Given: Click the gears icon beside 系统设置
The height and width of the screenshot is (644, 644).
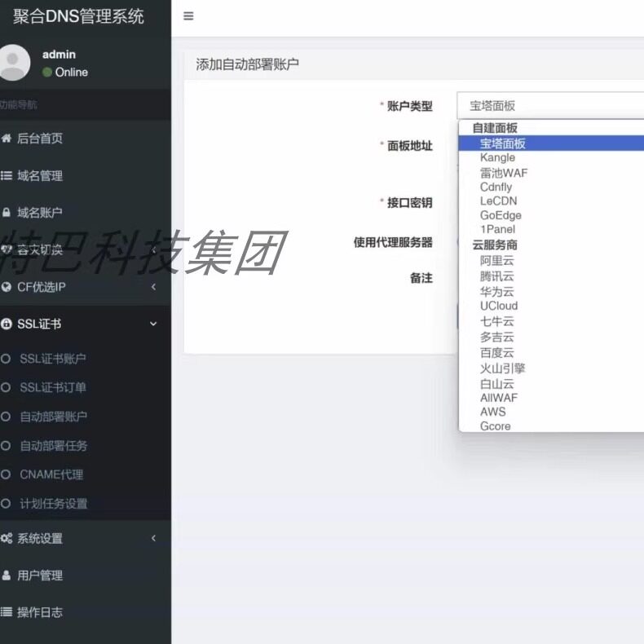Looking at the screenshot, I should 7,538.
